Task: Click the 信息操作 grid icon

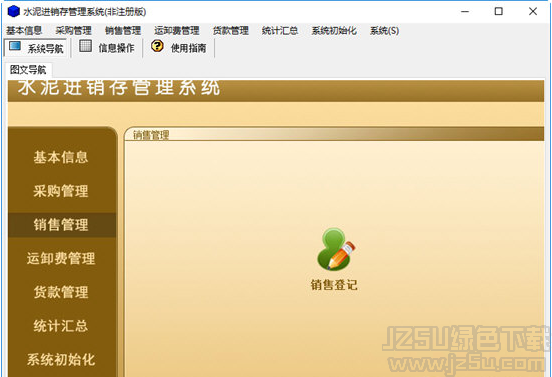Action: [x=86, y=46]
